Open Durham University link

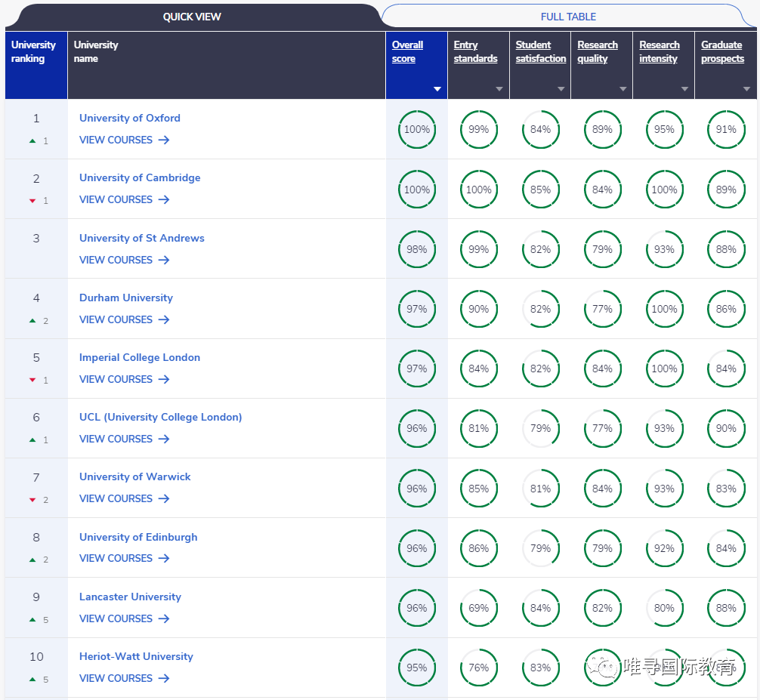point(126,298)
